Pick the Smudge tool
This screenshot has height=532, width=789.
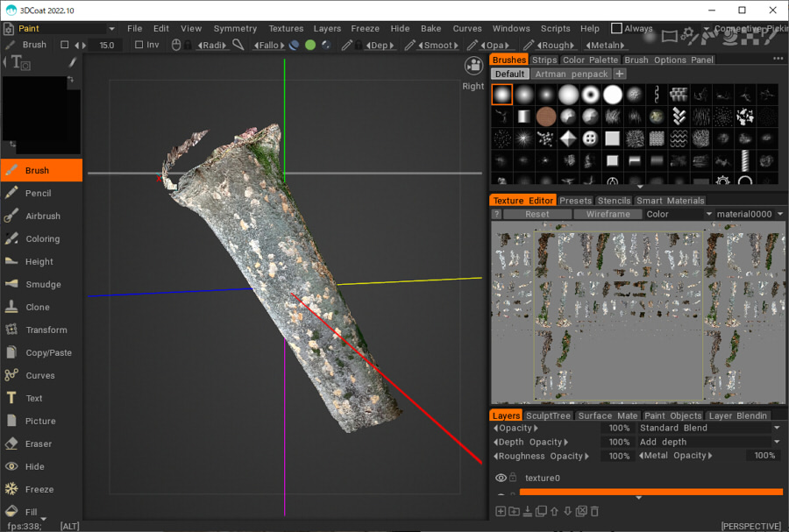[x=41, y=284]
